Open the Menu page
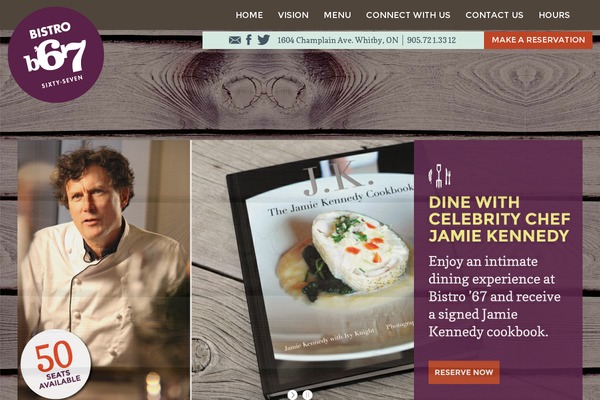This screenshot has height=400, width=600. click(337, 15)
